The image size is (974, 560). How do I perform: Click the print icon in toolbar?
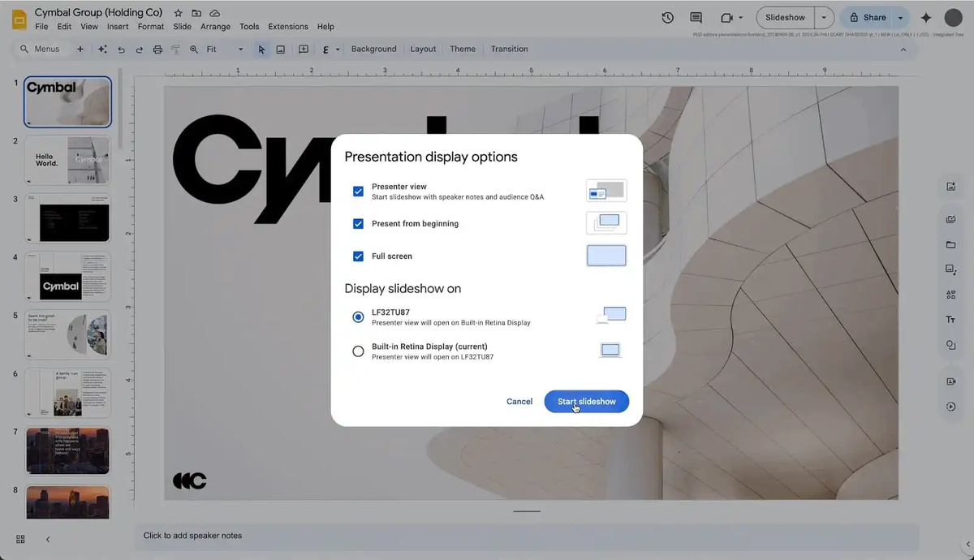[x=157, y=50]
